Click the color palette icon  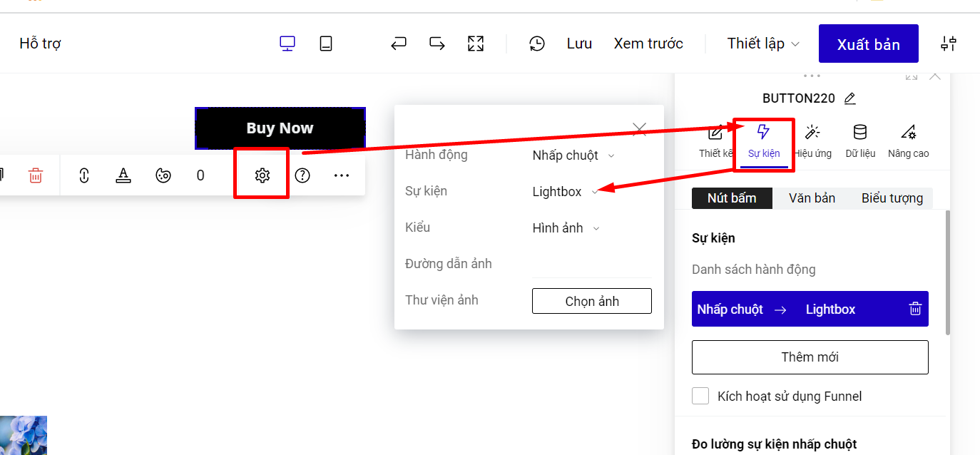click(x=163, y=175)
